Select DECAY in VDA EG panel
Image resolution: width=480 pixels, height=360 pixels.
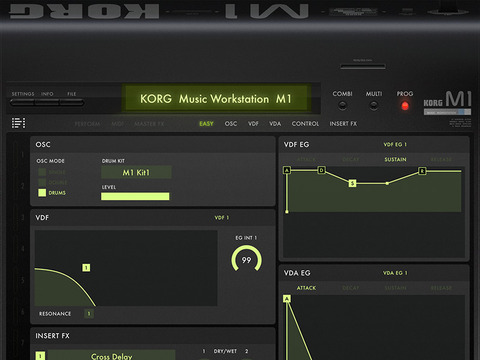(x=351, y=288)
